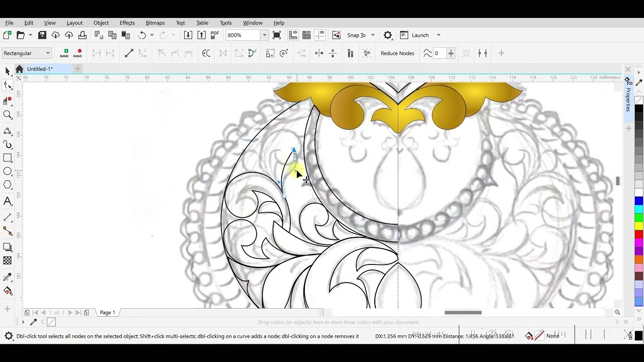The height and width of the screenshot is (362, 644).
Task: Select the Rectangle tool
Action: pos(8,158)
